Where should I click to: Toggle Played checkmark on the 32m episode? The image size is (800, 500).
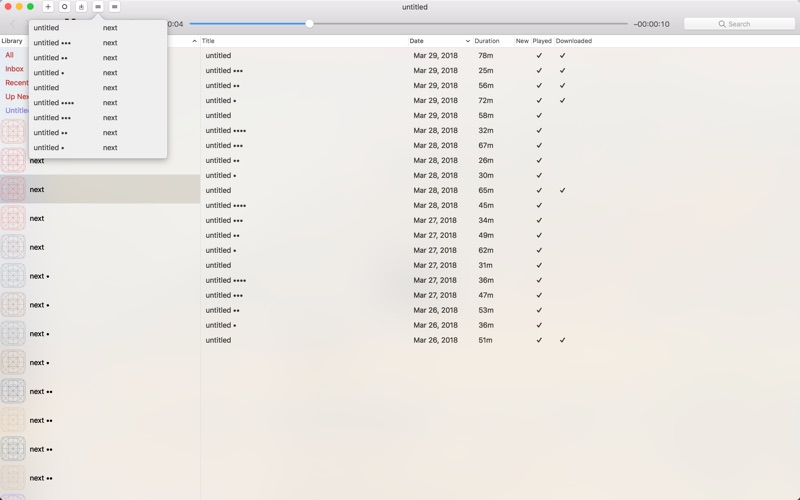(539, 131)
